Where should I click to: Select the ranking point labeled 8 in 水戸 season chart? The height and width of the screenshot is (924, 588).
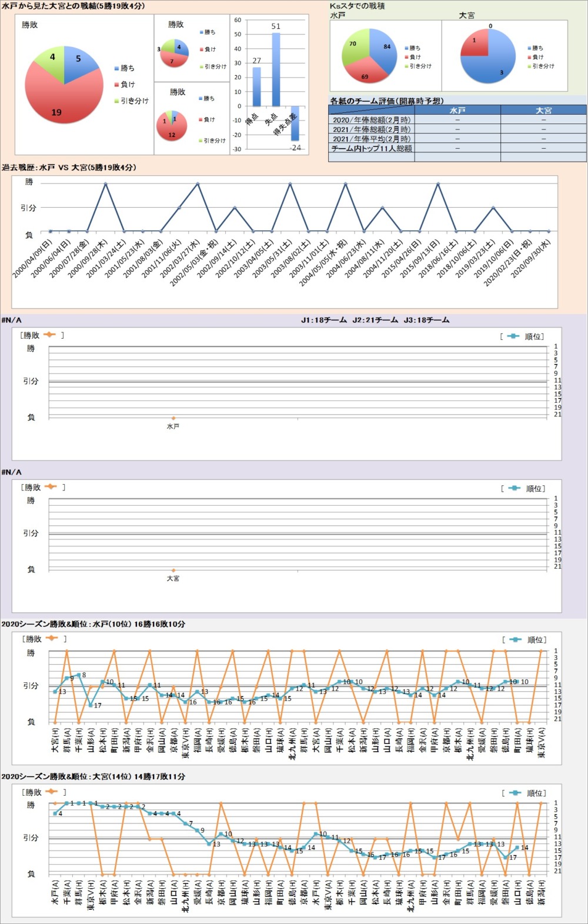[78, 675]
